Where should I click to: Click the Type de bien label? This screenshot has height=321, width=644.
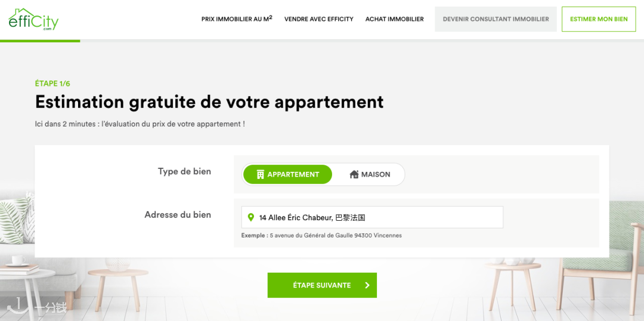click(x=184, y=171)
